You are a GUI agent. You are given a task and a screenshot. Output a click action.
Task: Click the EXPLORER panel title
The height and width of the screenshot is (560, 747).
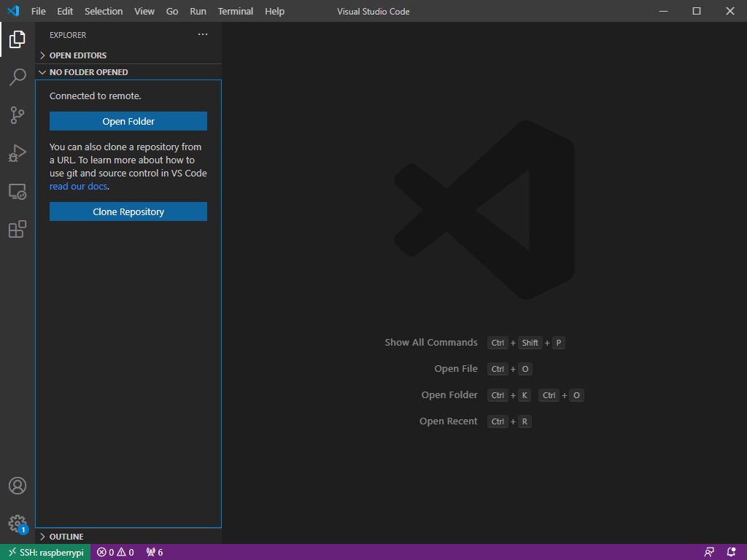tap(68, 35)
